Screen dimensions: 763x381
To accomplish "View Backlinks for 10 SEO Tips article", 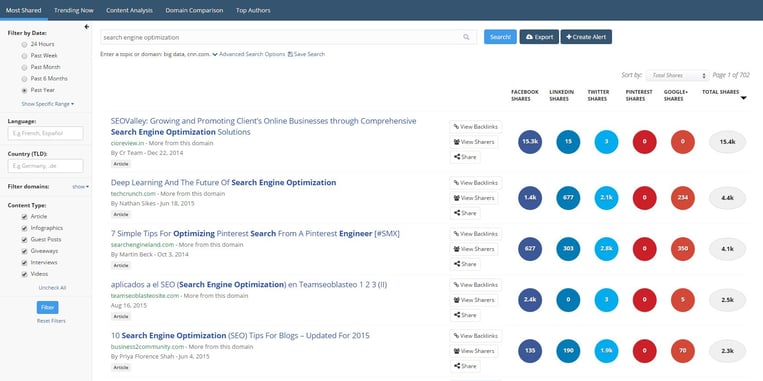I will point(475,336).
